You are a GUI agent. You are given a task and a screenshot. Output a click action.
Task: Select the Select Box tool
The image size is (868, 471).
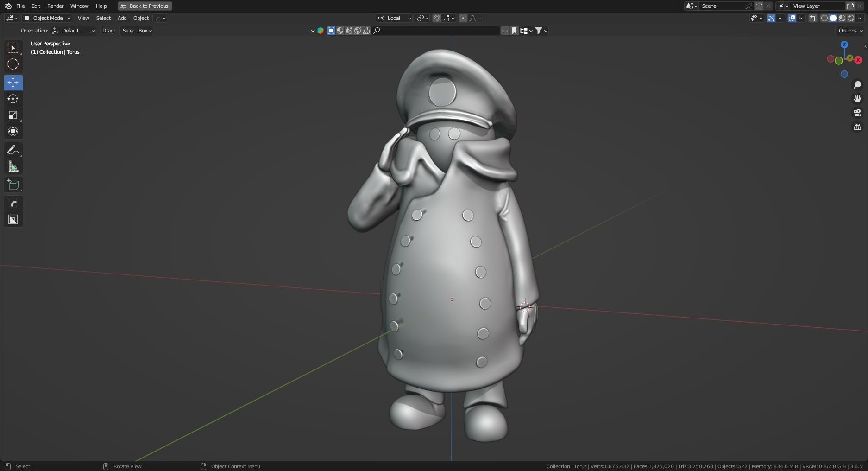coord(13,48)
